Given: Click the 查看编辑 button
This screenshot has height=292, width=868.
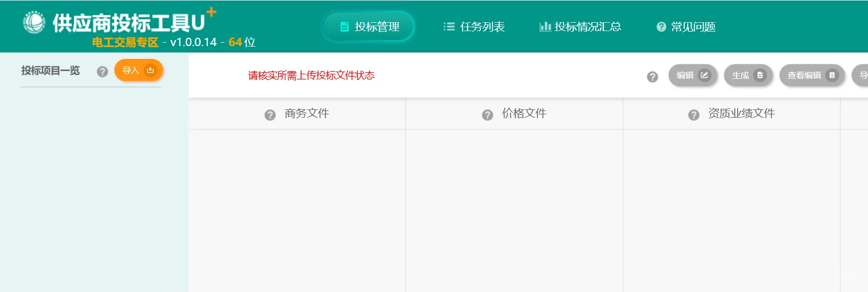Looking at the screenshot, I should pyautogui.click(x=812, y=75).
